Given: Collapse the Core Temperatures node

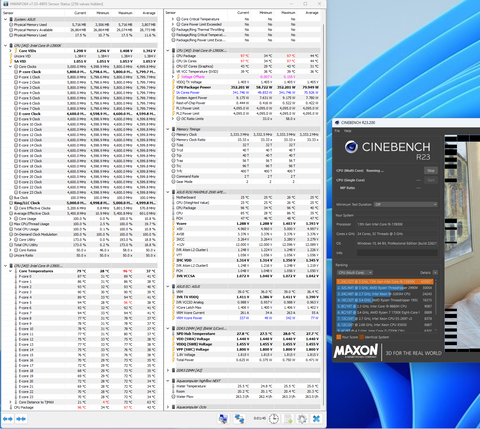Looking at the screenshot, I should coord(10,271).
